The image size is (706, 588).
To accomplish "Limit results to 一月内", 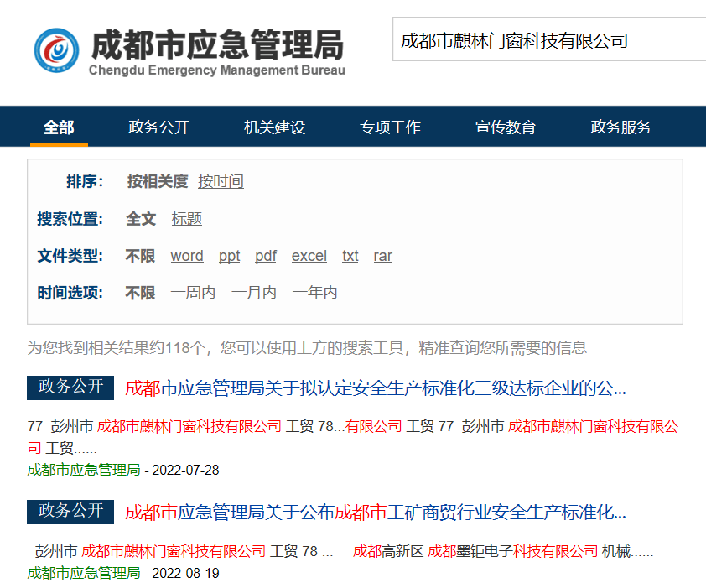I will coord(254,293).
